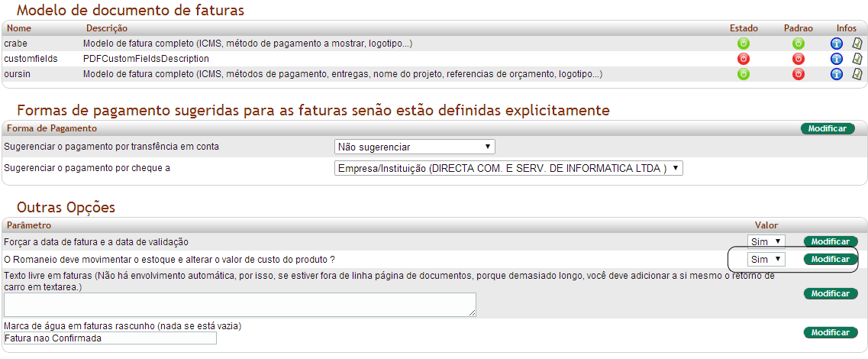Click the free text invoice textarea
Screen dimensions: 868x359
coord(240,304)
